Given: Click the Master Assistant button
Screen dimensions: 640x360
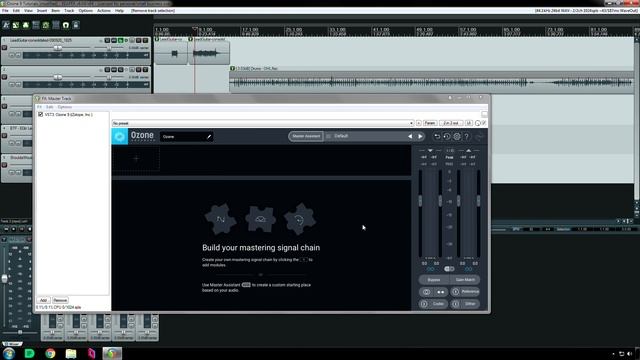Looking at the screenshot, I should (306, 136).
